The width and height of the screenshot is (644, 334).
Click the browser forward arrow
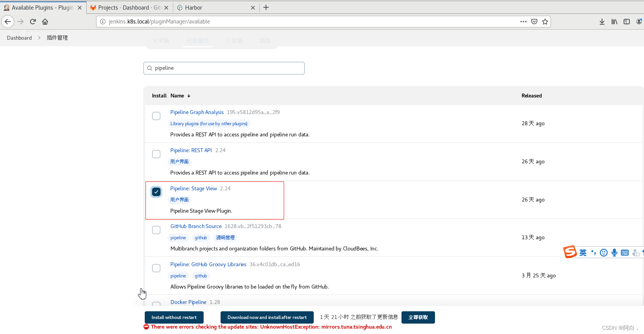21,22
